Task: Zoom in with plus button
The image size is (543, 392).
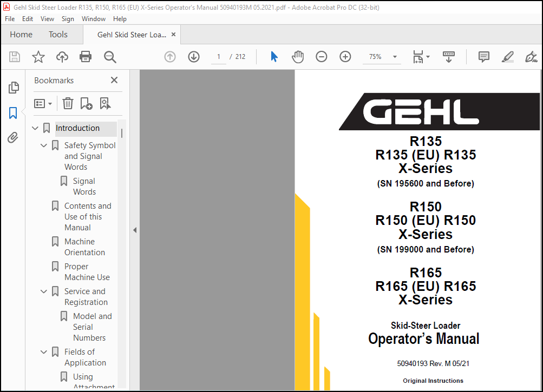Action: tap(345, 57)
